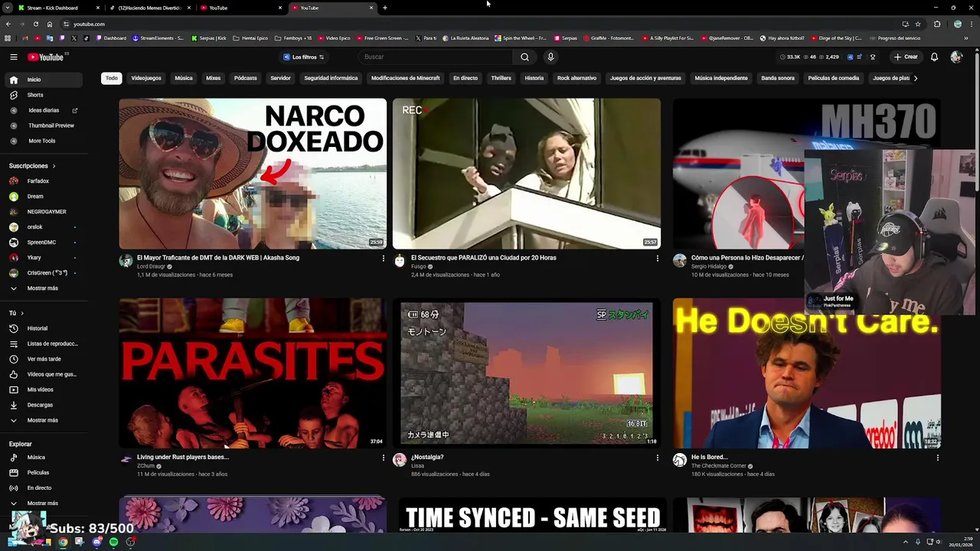Open a new browser tab

(x=384, y=8)
